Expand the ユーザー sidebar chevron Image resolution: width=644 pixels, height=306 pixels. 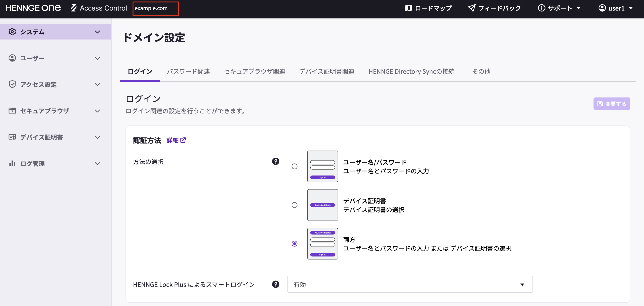coord(97,58)
